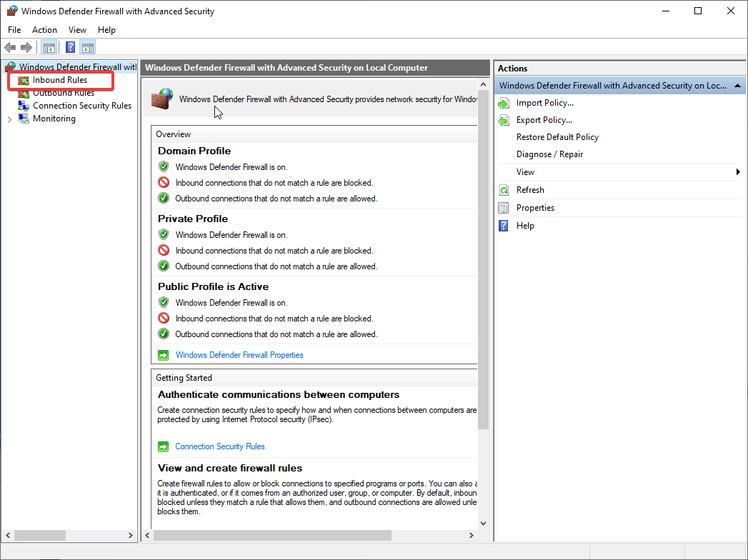
Task: Click the Refresh icon in Actions
Action: pos(504,190)
